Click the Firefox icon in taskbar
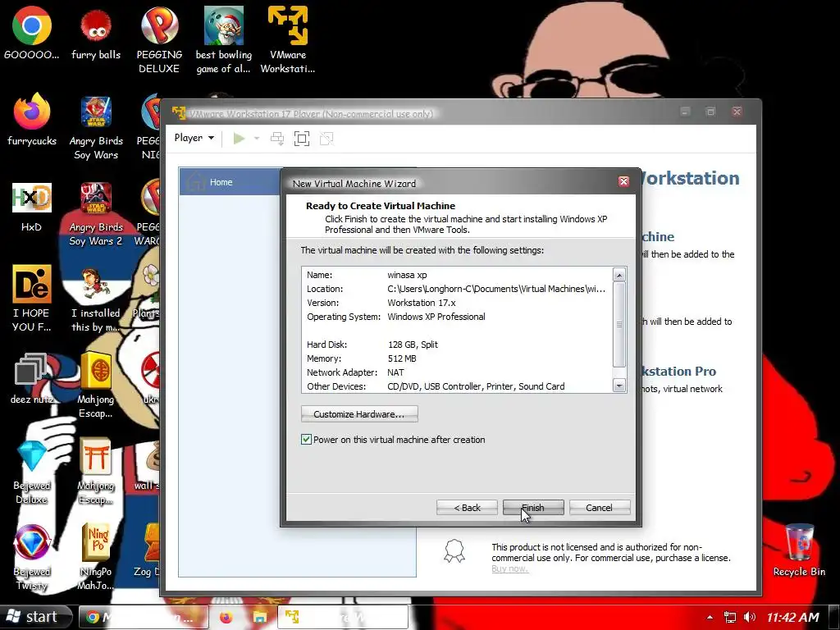This screenshot has height=630, width=840. (226, 617)
